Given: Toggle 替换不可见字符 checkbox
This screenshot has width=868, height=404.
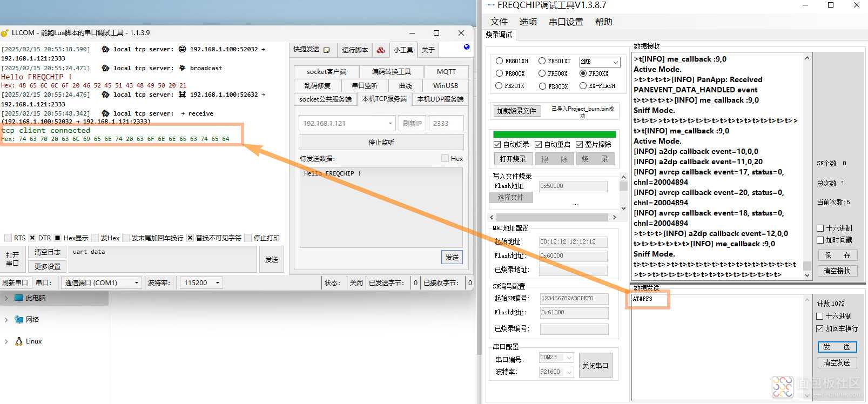Looking at the screenshot, I should [x=190, y=238].
